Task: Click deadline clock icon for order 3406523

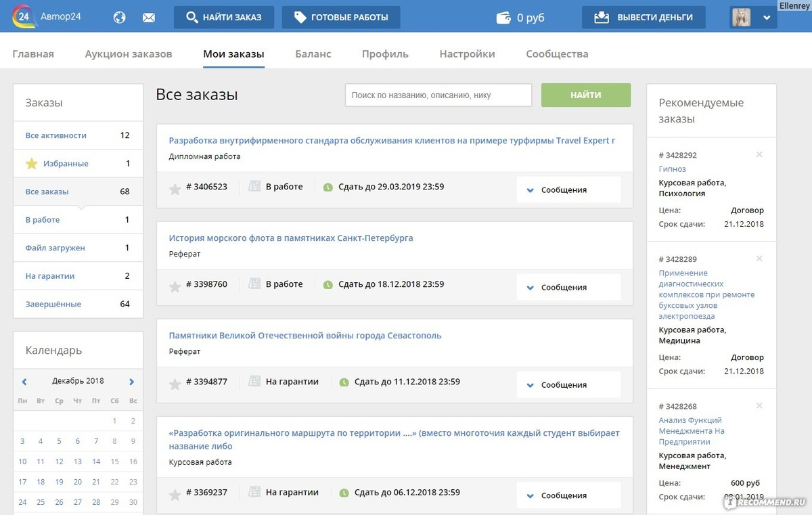Action: tap(328, 187)
